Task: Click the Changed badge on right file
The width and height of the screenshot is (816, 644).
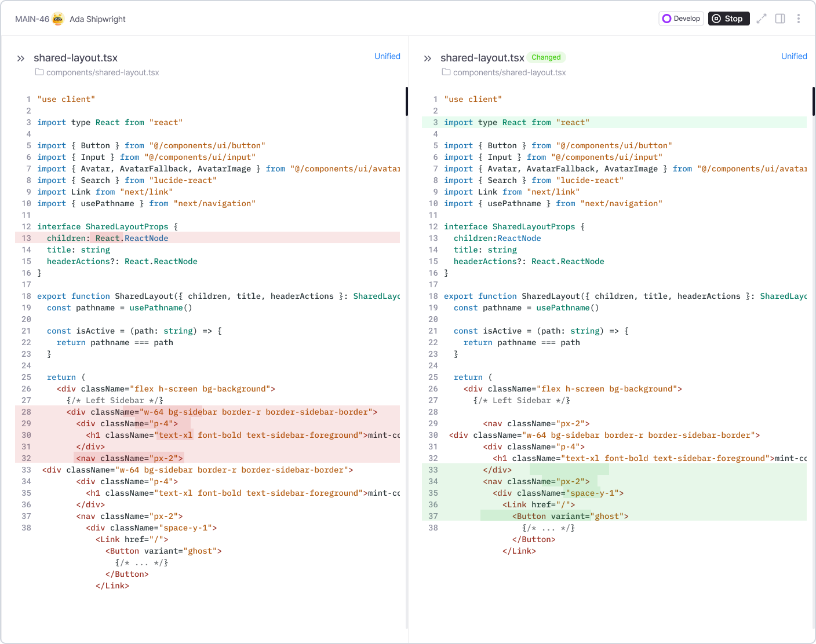Action: (546, 57)
